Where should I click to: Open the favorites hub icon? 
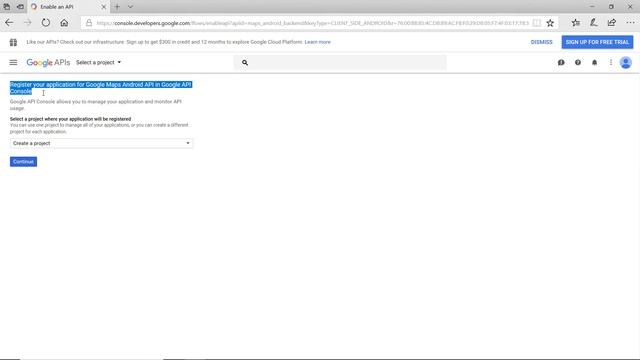tap(576, 23)
